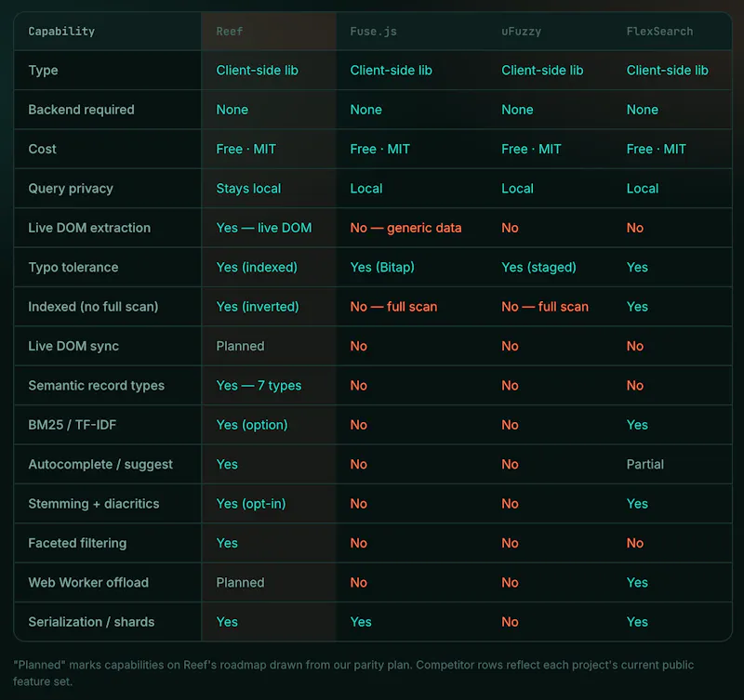Select the Cost row label
This screenshot has height=700, width=744.
(x=42, y=149)
